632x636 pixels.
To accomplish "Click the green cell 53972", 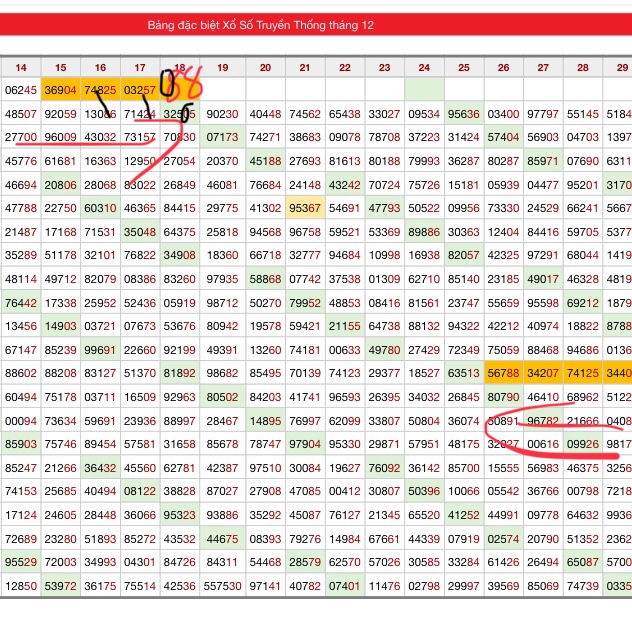I will [x=61, y=586].
